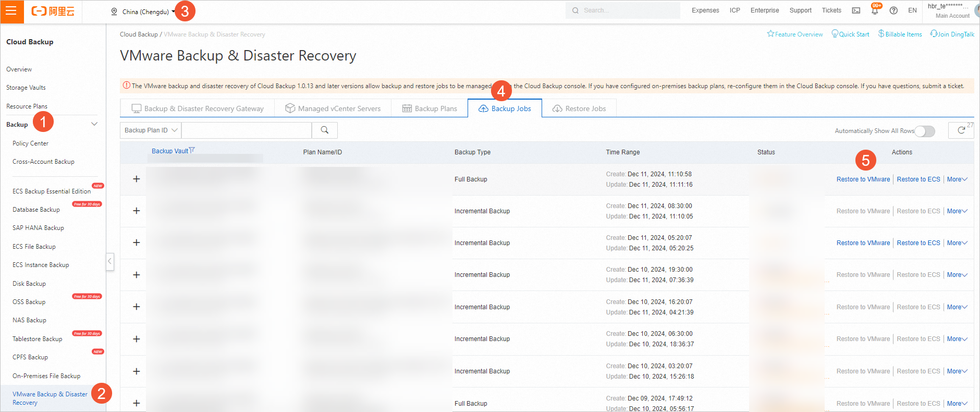Screen dimensions: 980x412
Task: Toggle Automatically Show All Rows switch
Action: 925,131
